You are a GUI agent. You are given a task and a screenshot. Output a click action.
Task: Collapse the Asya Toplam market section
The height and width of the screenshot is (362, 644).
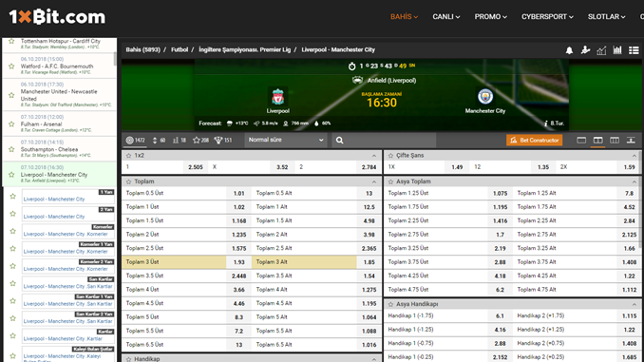[x=635, y=181]
